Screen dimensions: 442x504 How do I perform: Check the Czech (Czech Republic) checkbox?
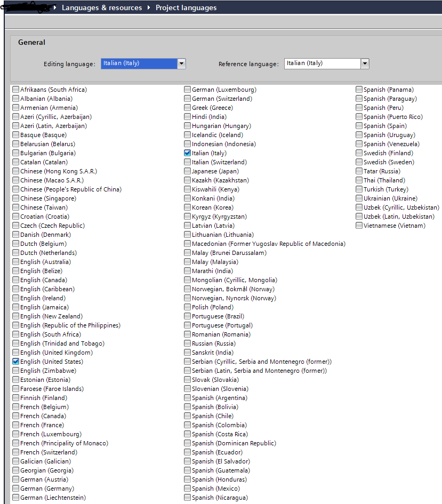click(16, 225)
